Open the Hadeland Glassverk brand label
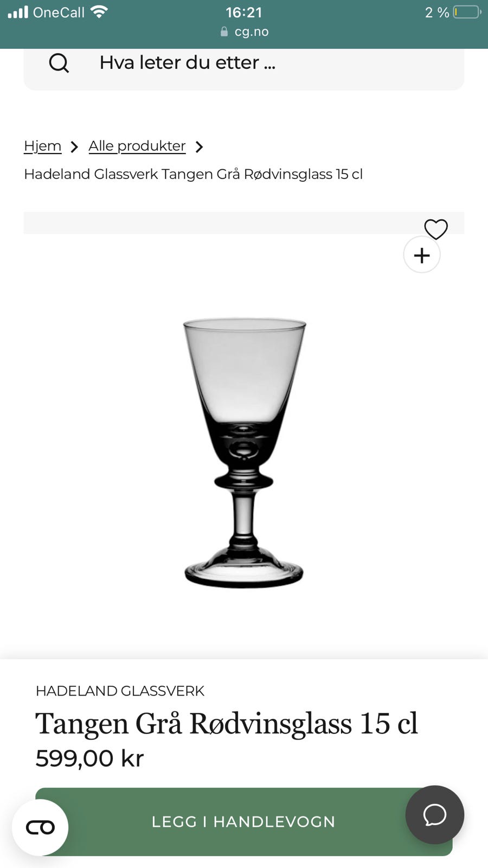Image resolution: width=488 pixels, height=868 pixels. point(120,691)
